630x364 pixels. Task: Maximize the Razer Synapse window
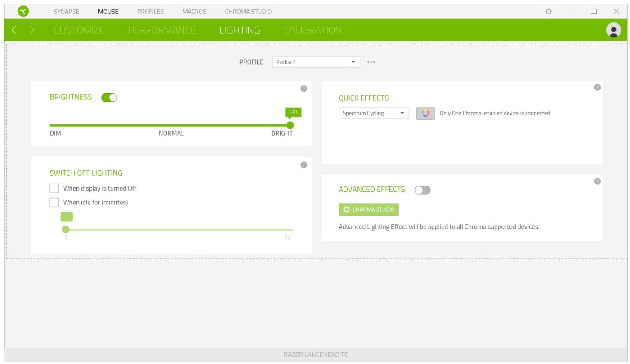tap(594, 11)
